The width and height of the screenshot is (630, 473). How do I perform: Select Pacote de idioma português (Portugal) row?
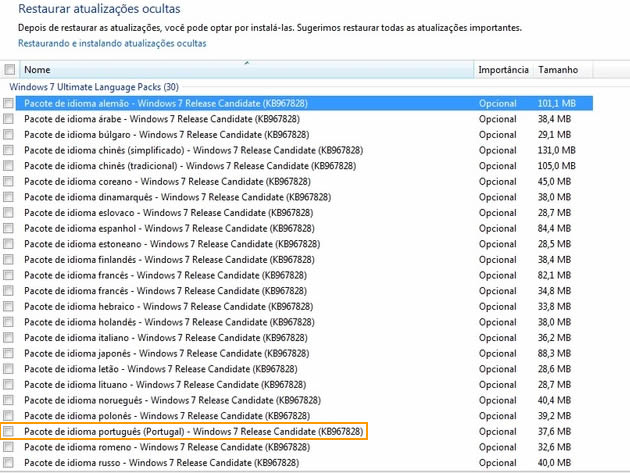(x=194, y=432)
